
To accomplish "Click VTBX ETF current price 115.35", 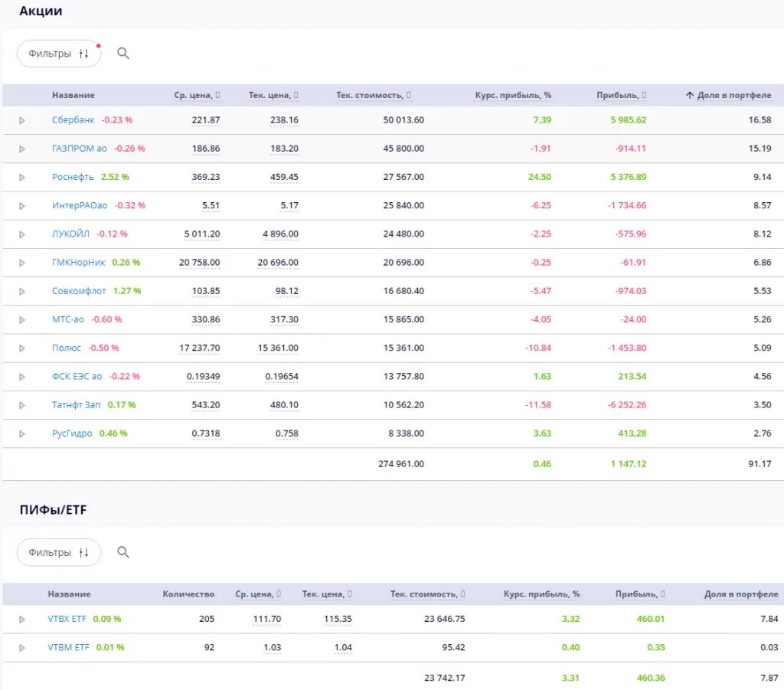I will click(338, 619).
